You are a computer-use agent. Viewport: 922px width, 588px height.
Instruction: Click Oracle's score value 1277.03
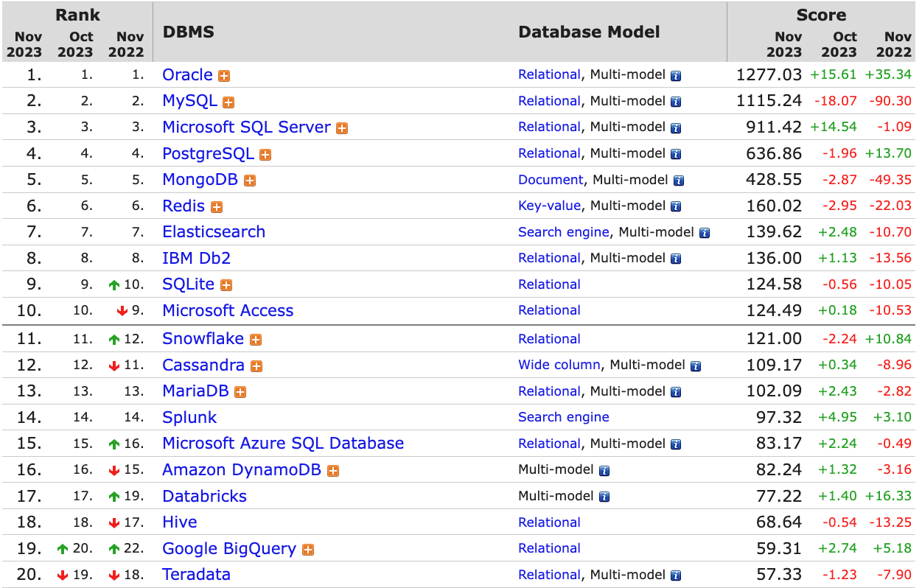769,74
